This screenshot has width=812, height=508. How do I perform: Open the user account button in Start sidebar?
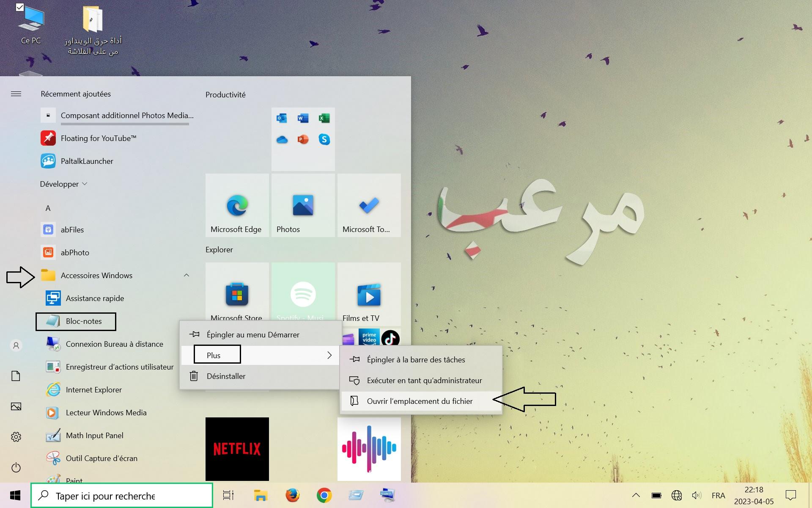(x=16, y=345)
